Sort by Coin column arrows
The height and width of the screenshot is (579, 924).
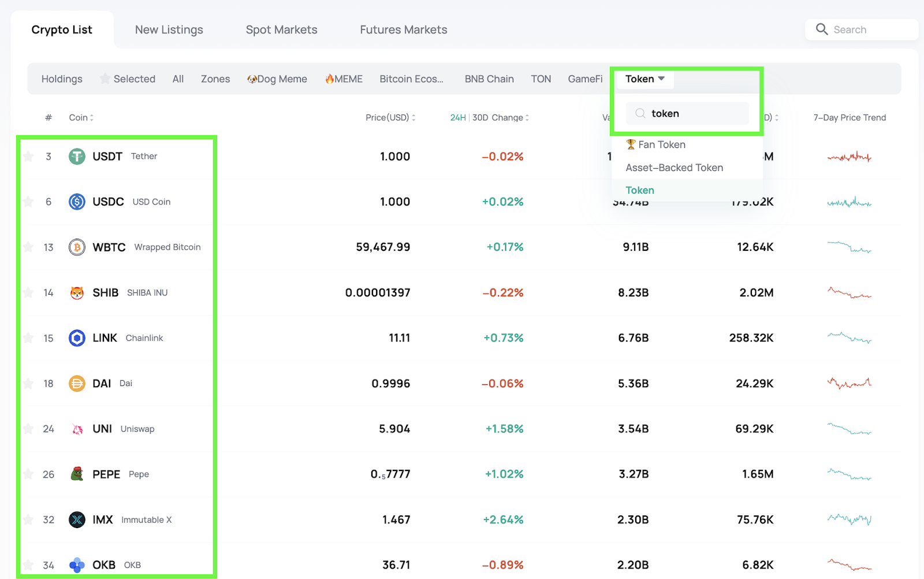(91, 118)
